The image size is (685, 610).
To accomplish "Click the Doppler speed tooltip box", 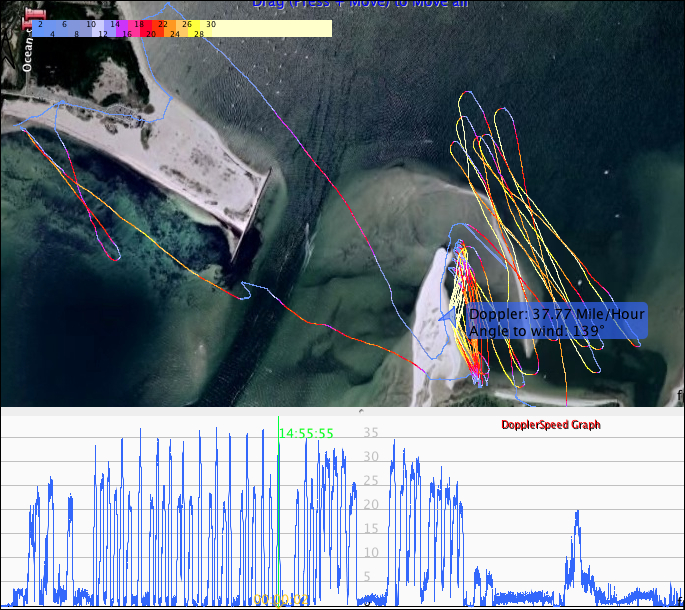I will [556, 322].
